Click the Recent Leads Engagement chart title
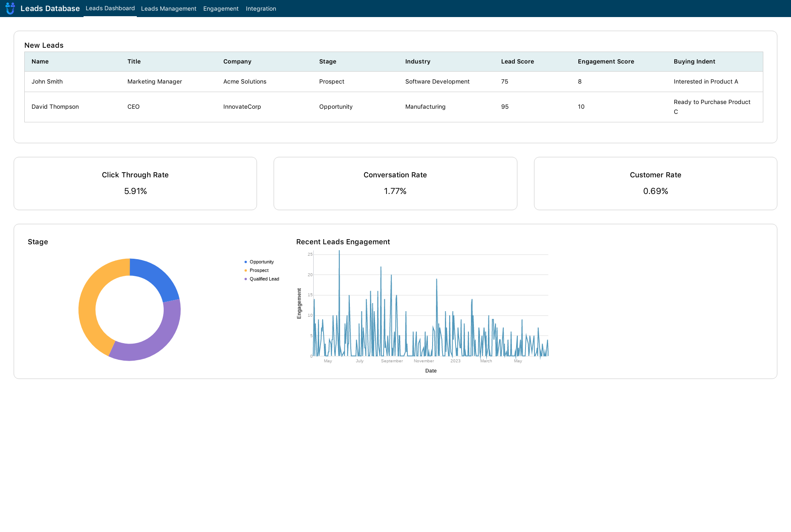791x532 pixels. tap(343, 242)
